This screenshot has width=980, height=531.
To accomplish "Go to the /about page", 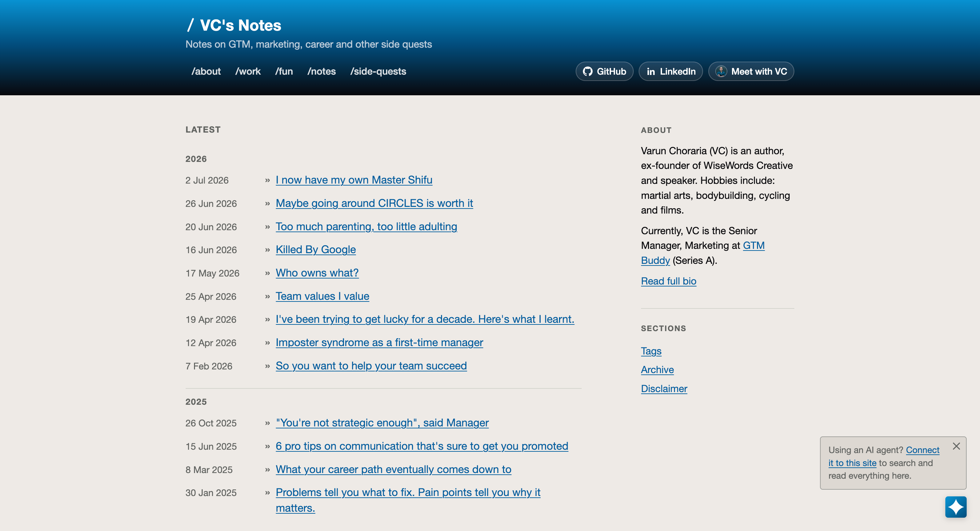I will pyautogui.click(x=206, y=72).
